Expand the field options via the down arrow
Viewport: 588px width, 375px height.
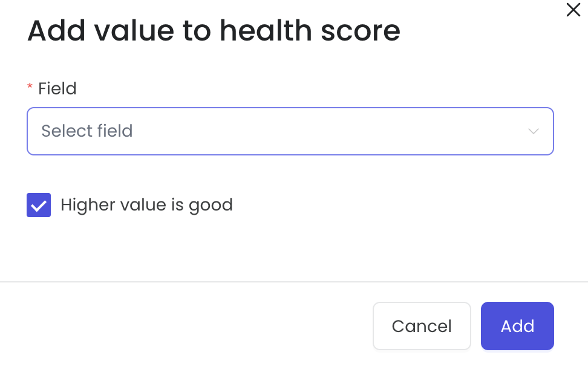coord(533,131)
